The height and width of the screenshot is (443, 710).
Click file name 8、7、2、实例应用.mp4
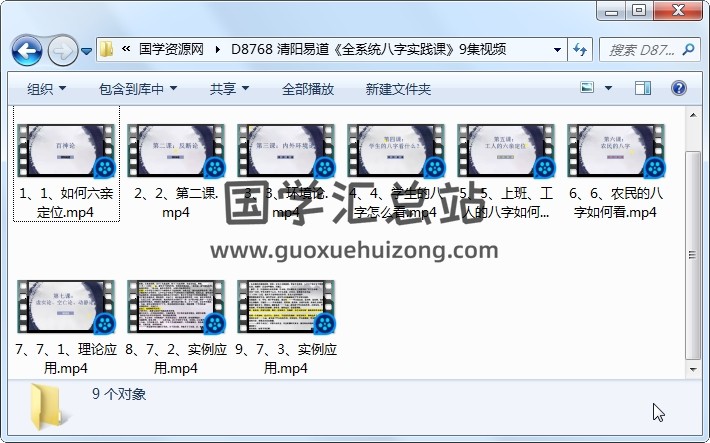(x=176, y=358)
